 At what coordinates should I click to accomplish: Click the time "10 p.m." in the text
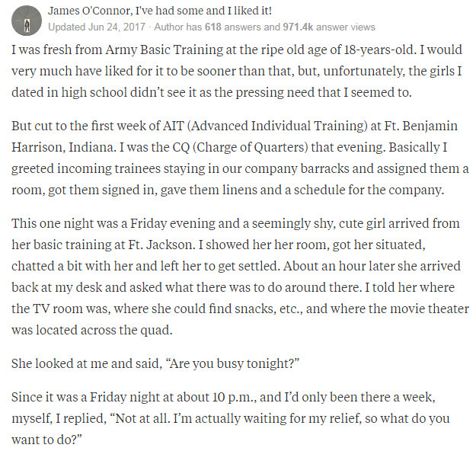234,397
